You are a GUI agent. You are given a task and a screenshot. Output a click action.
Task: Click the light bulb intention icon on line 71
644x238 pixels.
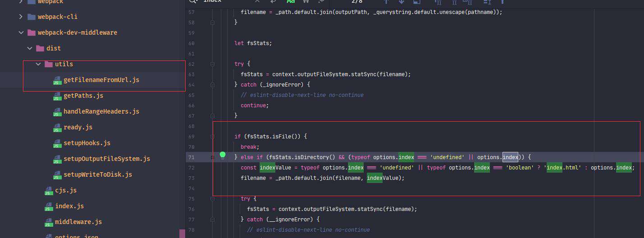(x=222, y=156)
